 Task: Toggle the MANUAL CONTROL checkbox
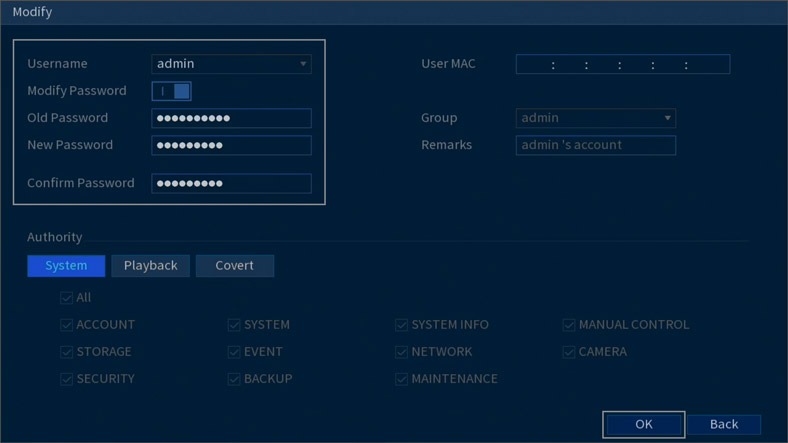[x=569, y=325]
